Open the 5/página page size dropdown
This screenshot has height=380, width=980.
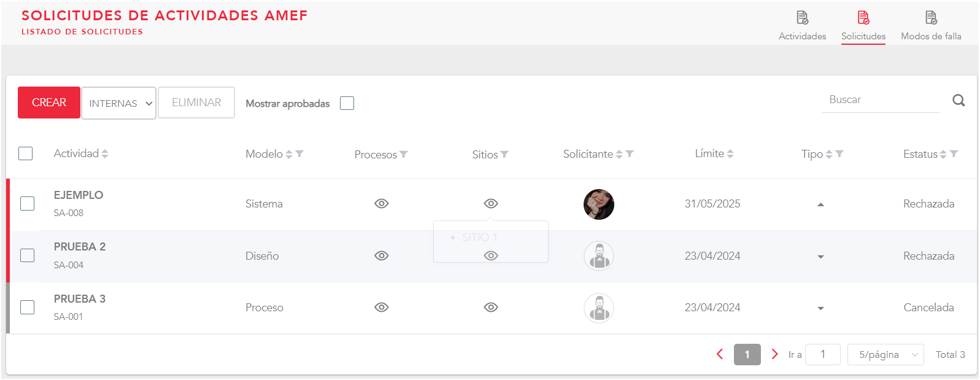885,354
